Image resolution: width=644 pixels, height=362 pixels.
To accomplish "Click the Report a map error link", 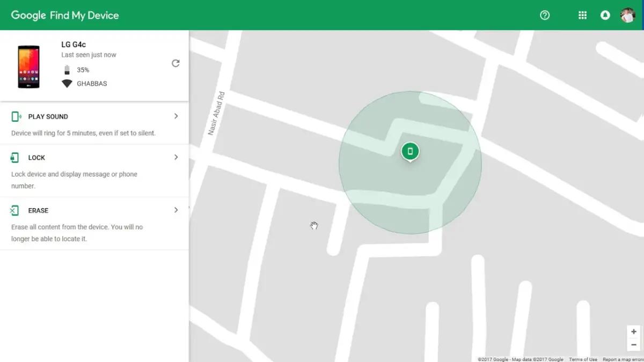I will point(623,359).
